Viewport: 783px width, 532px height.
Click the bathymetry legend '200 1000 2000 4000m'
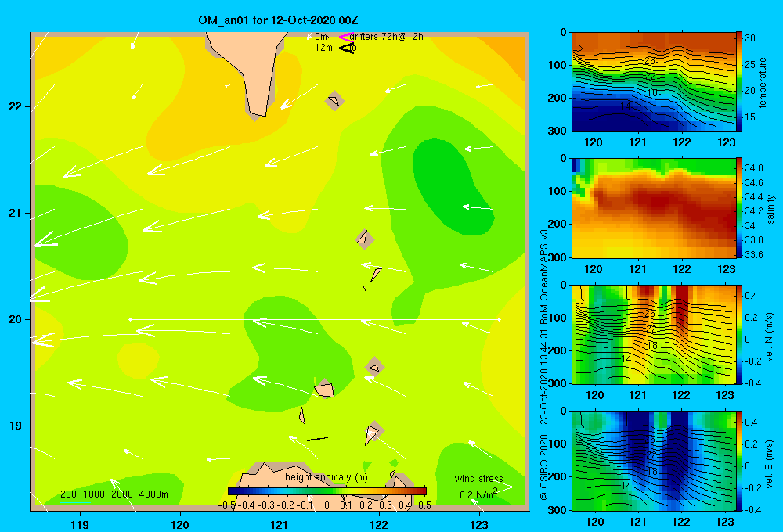(114, 494)
